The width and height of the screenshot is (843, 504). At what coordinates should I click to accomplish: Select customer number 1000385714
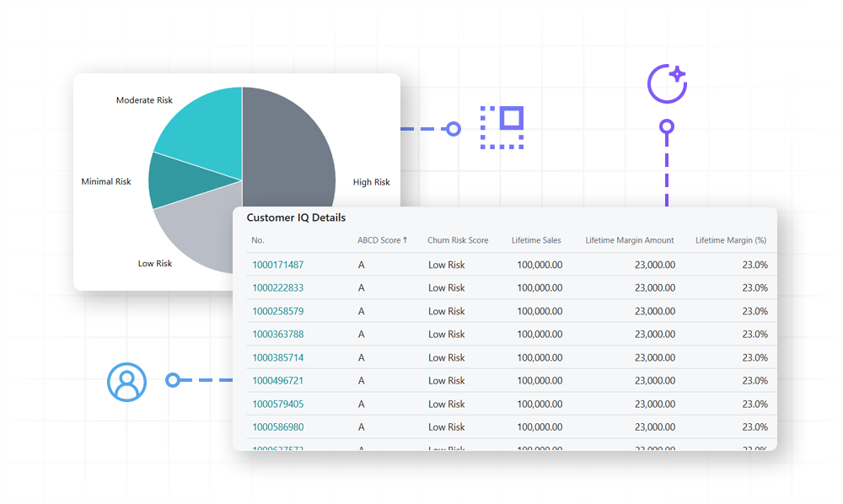278,357
